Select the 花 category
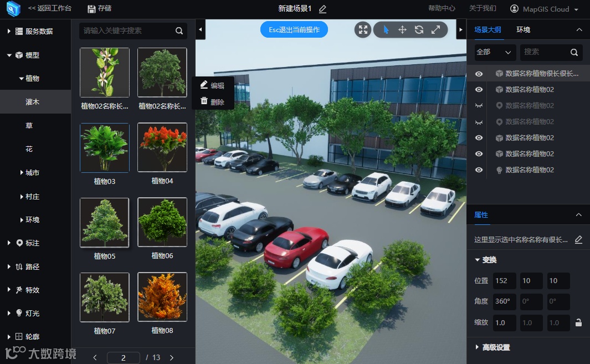590x364 pixels. 29,149
